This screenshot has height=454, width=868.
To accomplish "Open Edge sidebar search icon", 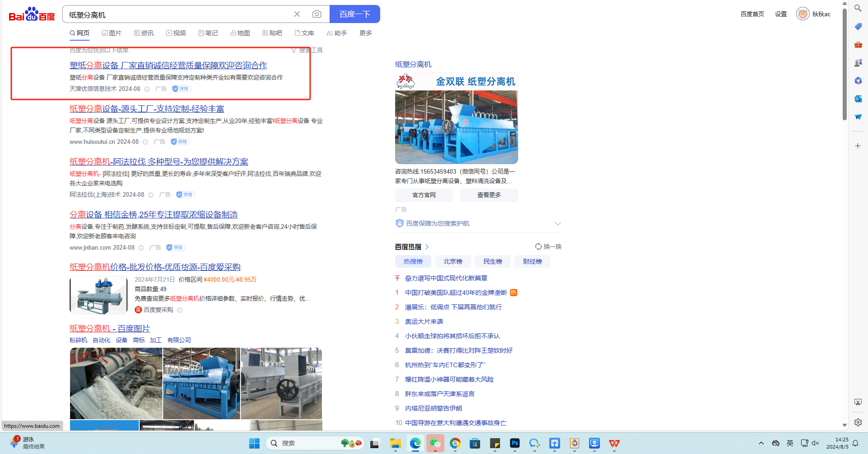I will [x=858, y=8].
